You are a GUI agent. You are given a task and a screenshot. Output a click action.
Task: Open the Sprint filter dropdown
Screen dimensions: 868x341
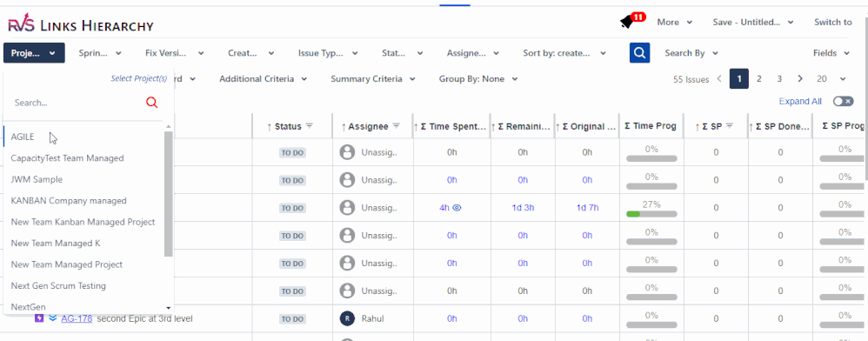[x=100, y=53]
